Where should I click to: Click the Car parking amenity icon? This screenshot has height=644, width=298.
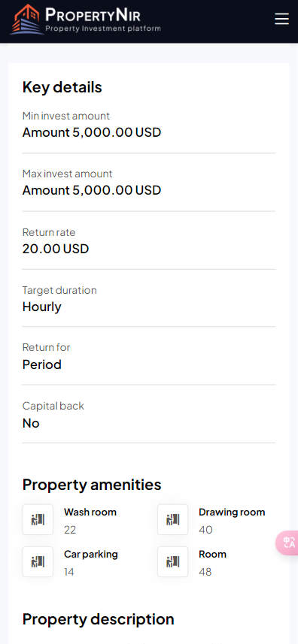click(x=38, y=561)
